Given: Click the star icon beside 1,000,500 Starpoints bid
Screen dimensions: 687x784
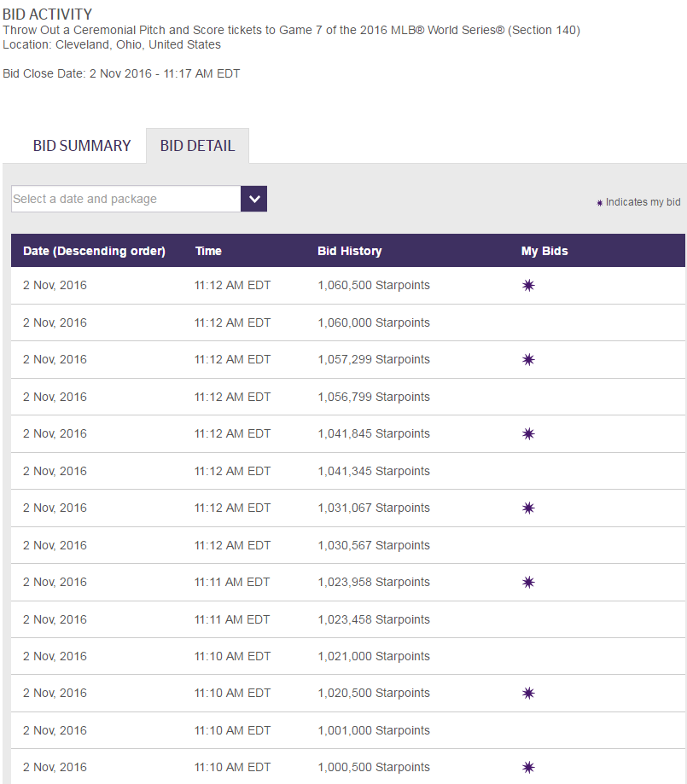Looking at the screenshot, I should [x=528, y=767].
